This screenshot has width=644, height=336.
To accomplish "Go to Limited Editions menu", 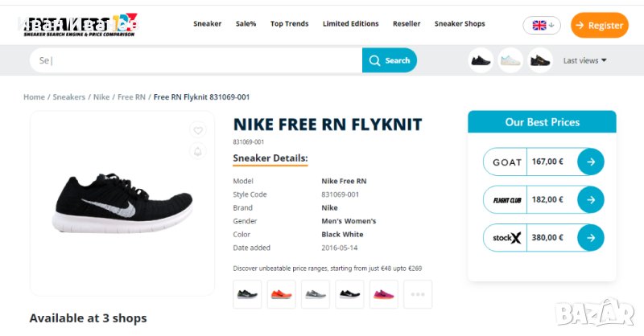I will tap(350, 24).
